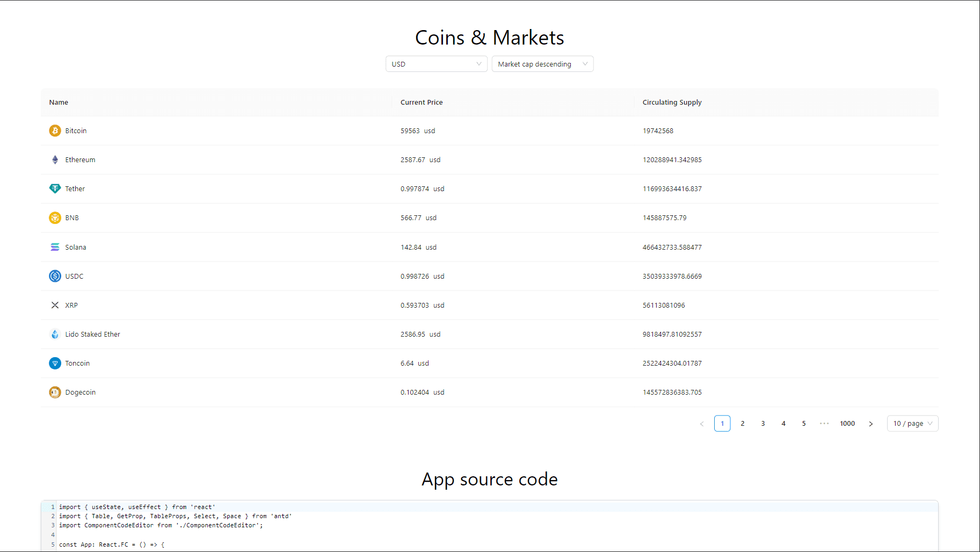This screenshot has width=980, height=552.
Task: Click XRP supply 56113081096
Action: point(664,305)
